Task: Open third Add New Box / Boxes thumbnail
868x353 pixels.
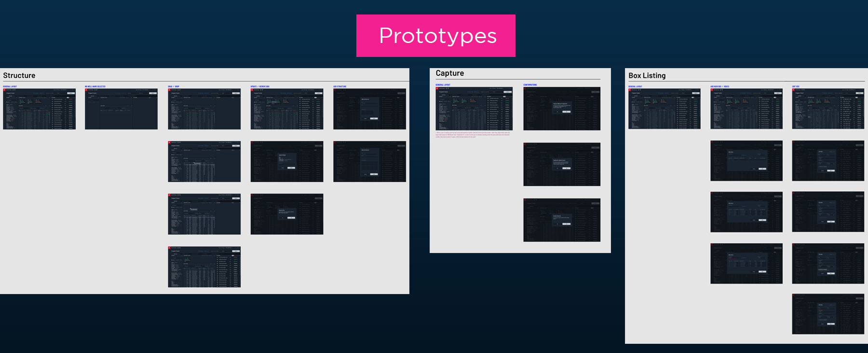Action: point(746,212)
